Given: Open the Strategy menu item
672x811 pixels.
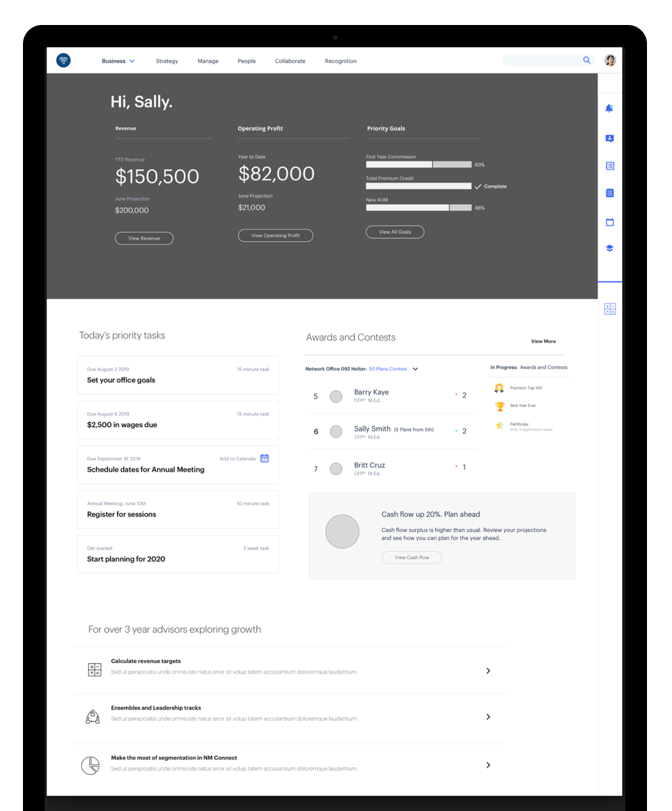Looking at the screenshot, I should click(167, 61).
